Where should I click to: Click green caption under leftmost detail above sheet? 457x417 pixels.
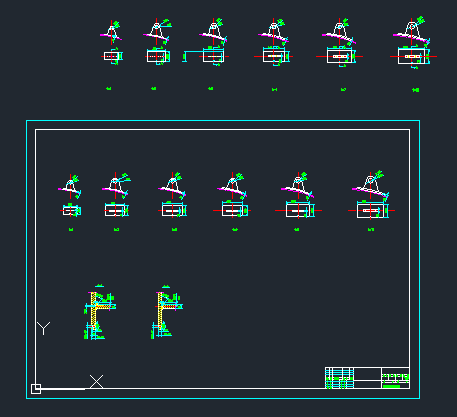tap(109, 89)
